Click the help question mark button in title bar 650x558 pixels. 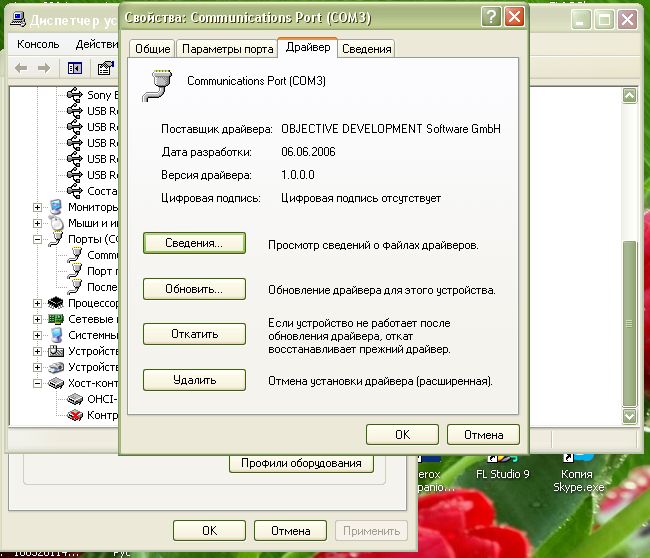[490, 17]
